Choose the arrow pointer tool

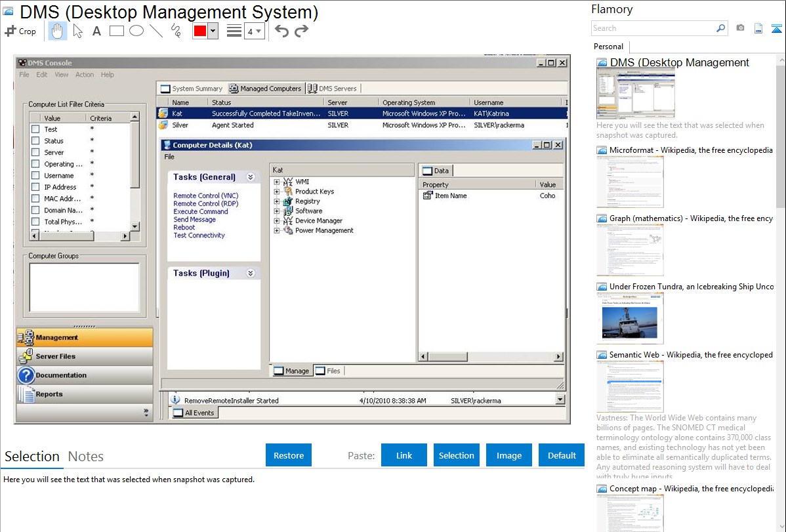77,31
